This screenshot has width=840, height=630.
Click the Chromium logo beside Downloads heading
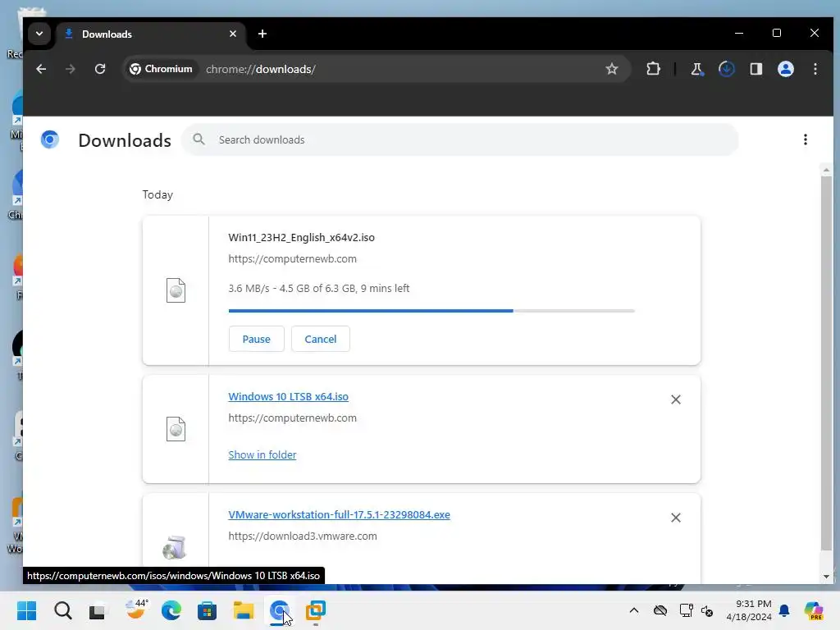[x=50, y=139]
